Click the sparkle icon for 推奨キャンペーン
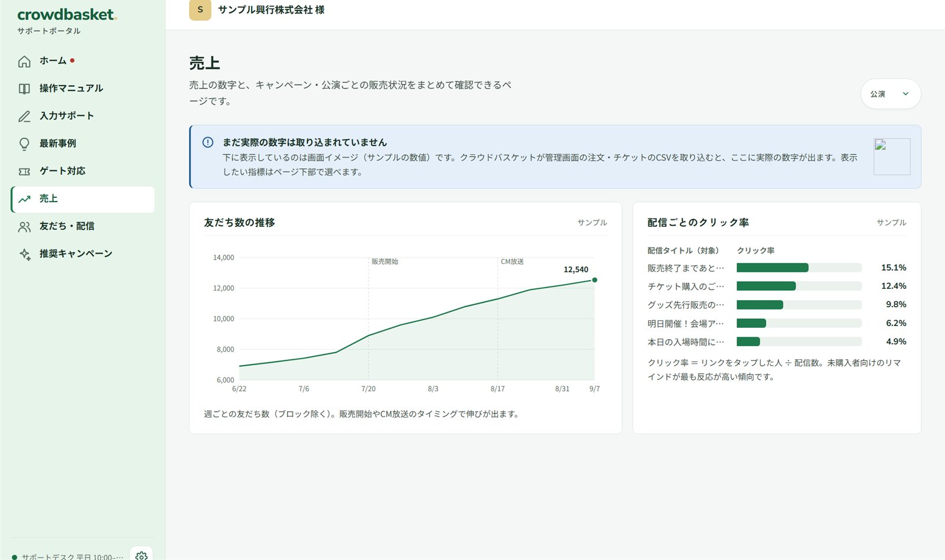Image resolution: width=945 pixels, height=560 pixels. [24, 254]
